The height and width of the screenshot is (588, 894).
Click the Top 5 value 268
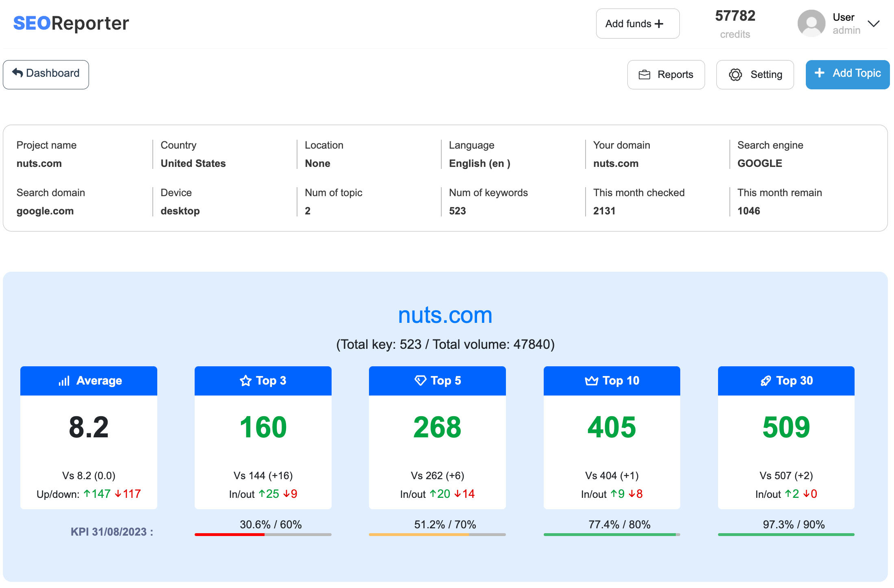coord(437,427)
